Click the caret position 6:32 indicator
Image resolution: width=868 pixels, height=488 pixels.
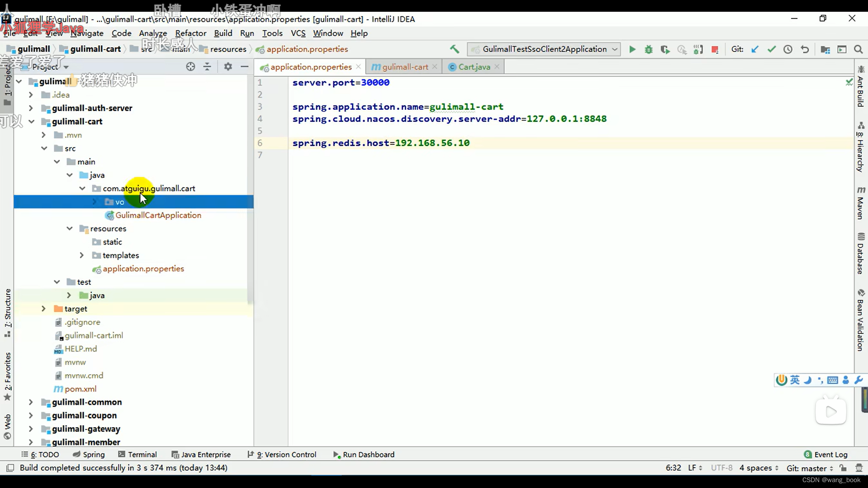[673, 468]
